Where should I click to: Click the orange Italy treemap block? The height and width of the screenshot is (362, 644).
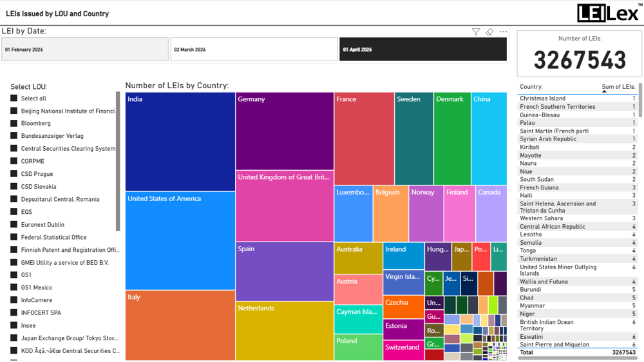point(180,325)
